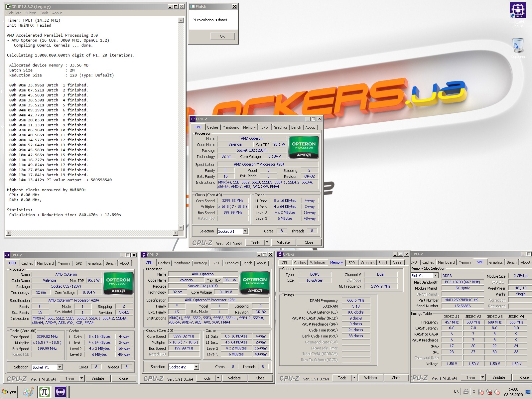Viewport: 532px width, 399px height.
Task: Click the 'PI value output -> 5895585A0' line
Action: [x=61, y=180]
